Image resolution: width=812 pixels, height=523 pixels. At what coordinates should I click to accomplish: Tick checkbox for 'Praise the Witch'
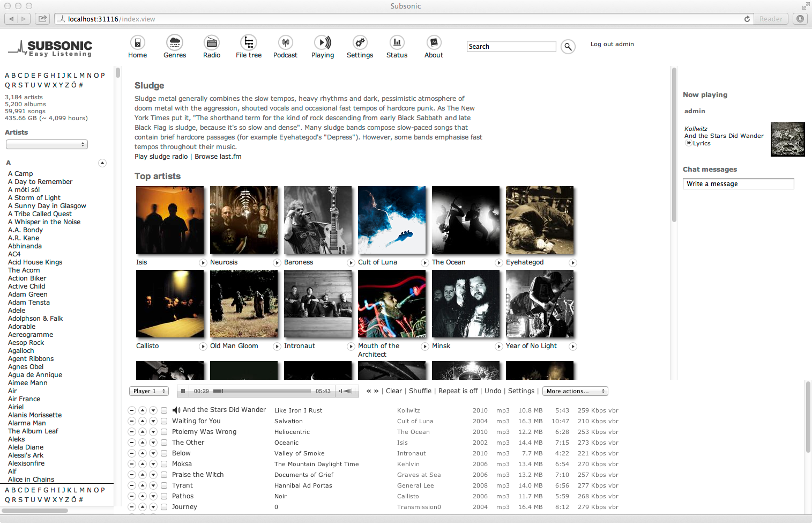pos(164,475)
